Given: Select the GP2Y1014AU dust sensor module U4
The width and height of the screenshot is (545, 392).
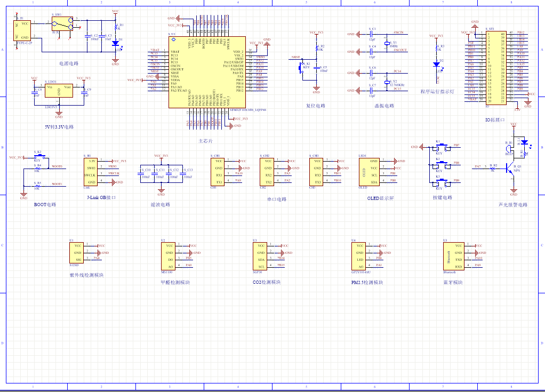Looking at the screenshot, I should click(359, 257).
